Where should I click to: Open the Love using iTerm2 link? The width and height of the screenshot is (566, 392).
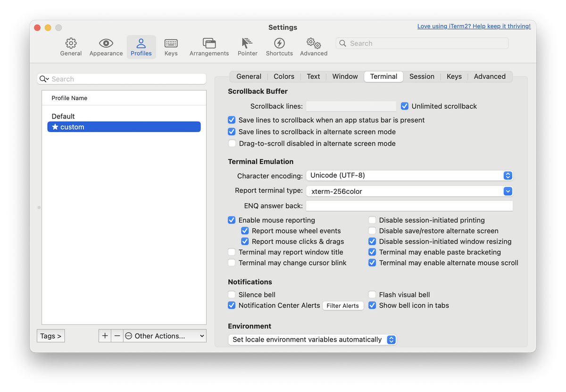(474, 26)
